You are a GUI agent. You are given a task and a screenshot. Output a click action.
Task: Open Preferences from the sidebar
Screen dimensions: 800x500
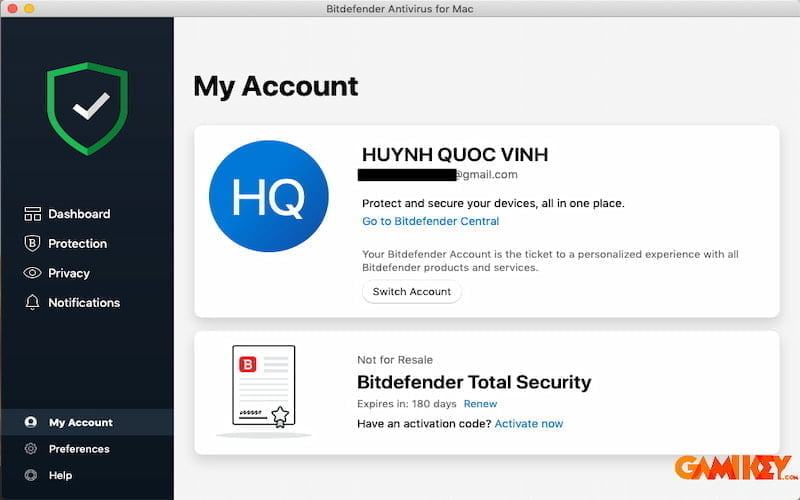point(79,449)
